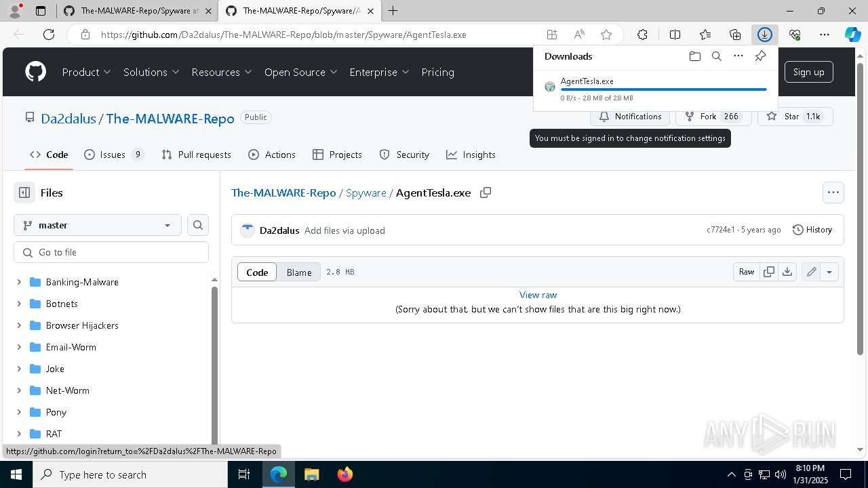Click the Notifications button

click(630, 117)
